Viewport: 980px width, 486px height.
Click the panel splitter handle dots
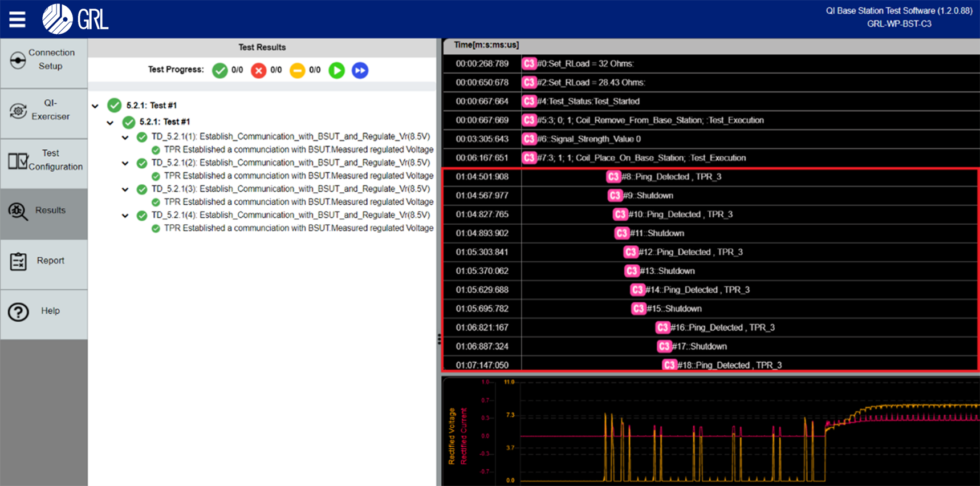[x=439, y=339]
